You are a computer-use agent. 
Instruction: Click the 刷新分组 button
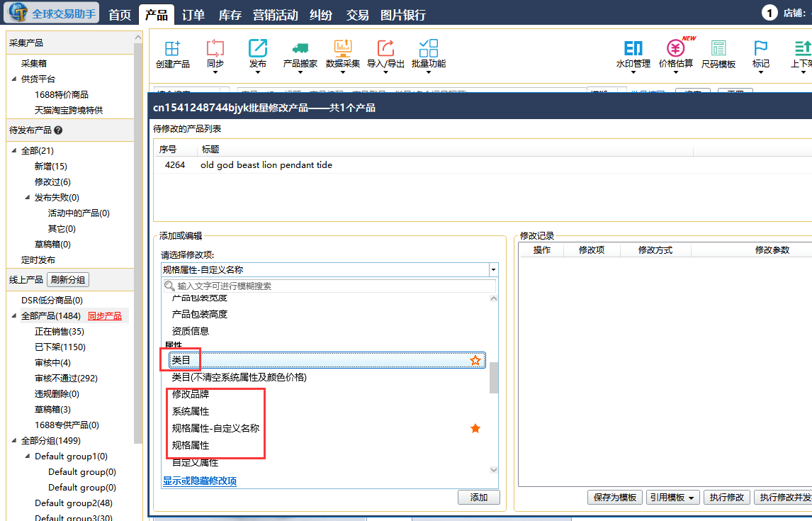(68, 280)
